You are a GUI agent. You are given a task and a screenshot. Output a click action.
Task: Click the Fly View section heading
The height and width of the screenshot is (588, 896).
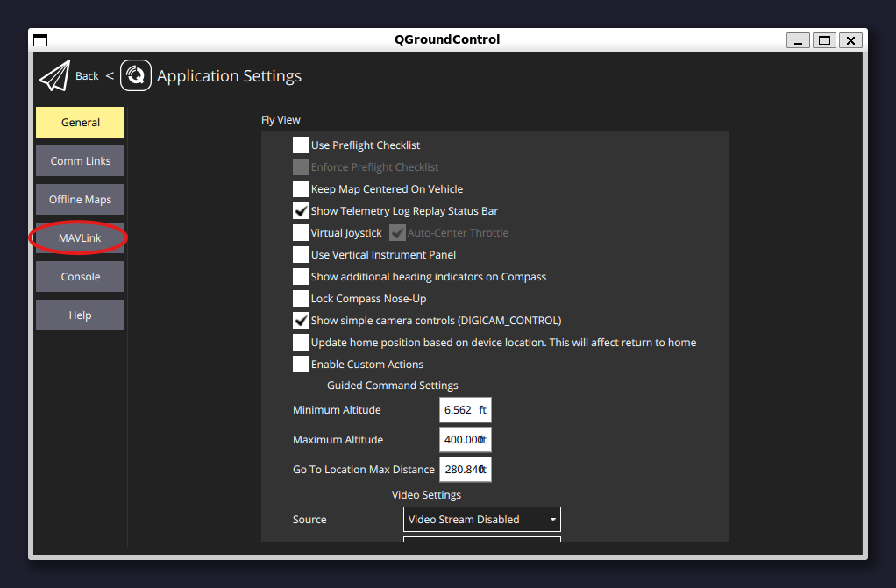tap(281, 120)
